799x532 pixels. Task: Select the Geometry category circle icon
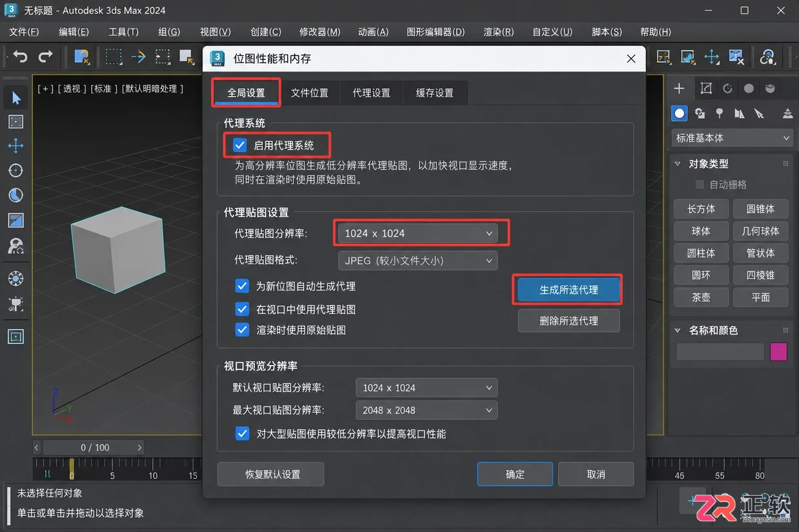tap(680, 113)
